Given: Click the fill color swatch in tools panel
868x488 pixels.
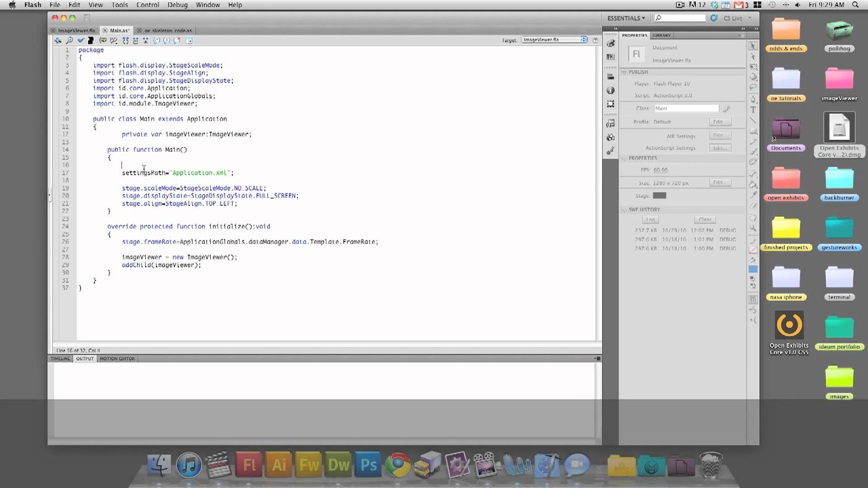Looking at the screenshot, I should pyautogui.click(x=753, y=270).
